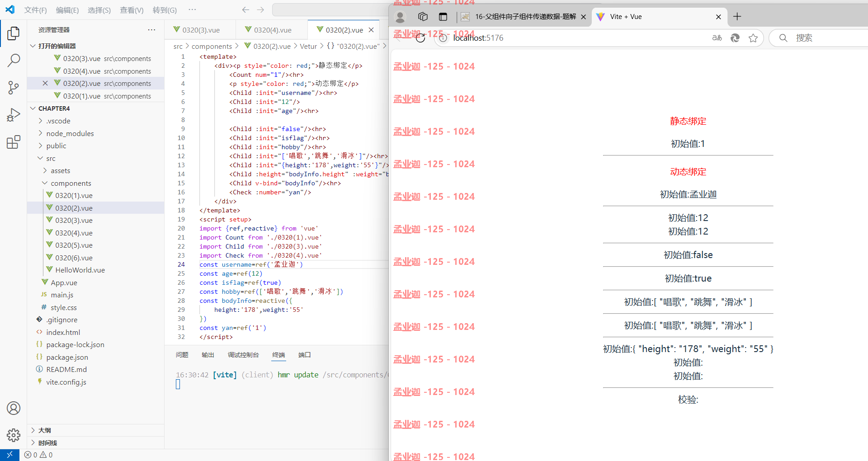Switch to the 16-父组件向子组件传递数据 browser tab
Image resolution: width=868 pixels, height=461 pixels.
pos(524,17)
